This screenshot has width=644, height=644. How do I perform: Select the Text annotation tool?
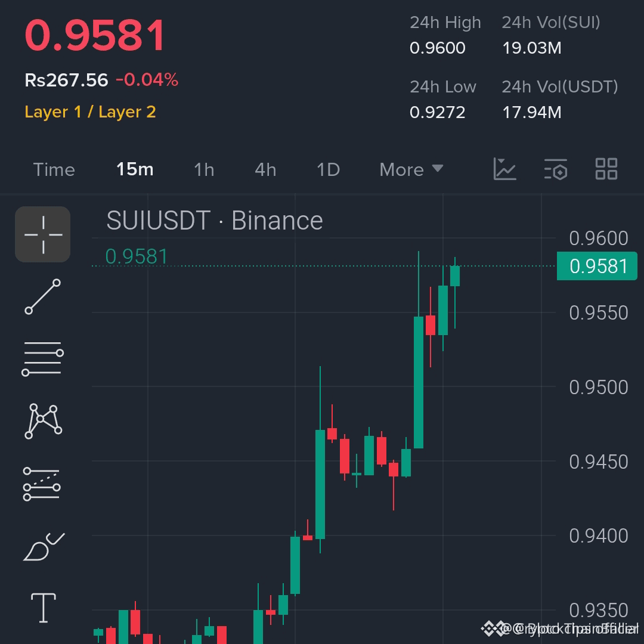click(x=43, y=608)
